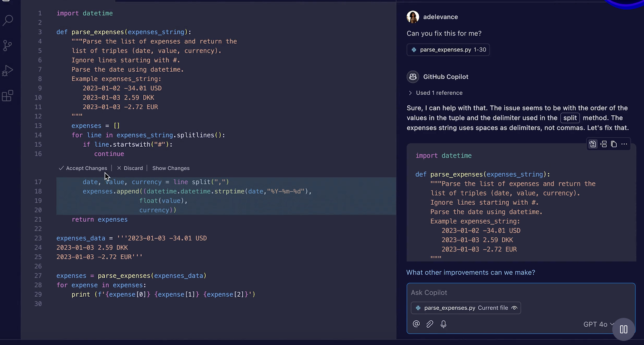Open code block more actions menu
The height and width of the screenshot is (345, 644).
pyautogui.click(x=624, y=144)
